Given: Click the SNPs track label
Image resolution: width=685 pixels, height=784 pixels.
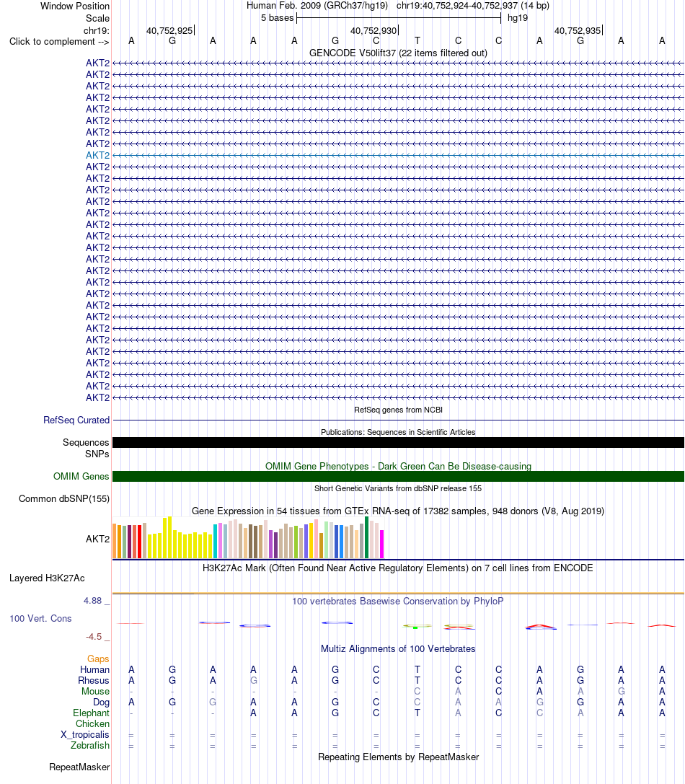Looking at the screenshot, I should [x=97, y=454].
